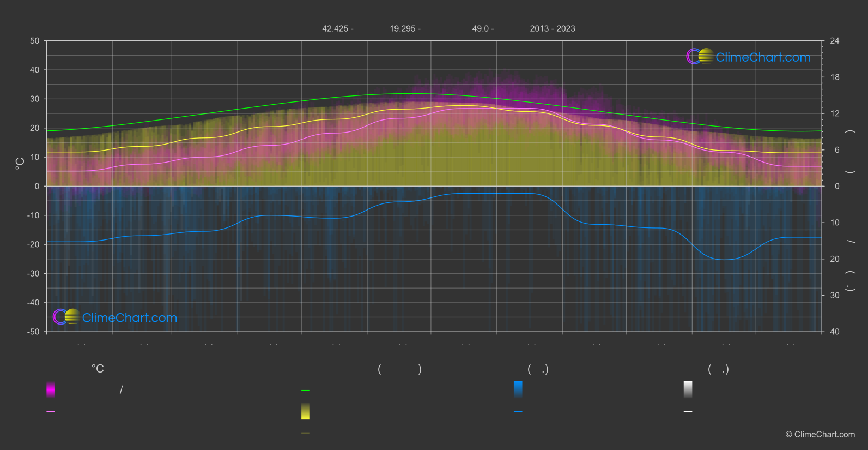Click the yellow gradient legend swatch

[x=306, y=411]
